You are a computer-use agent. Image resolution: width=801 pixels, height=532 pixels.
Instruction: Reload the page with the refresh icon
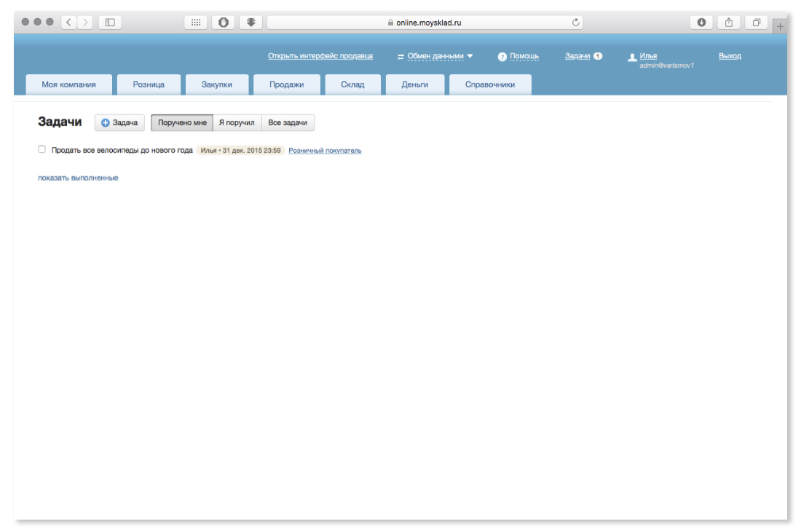coord(576,23)
